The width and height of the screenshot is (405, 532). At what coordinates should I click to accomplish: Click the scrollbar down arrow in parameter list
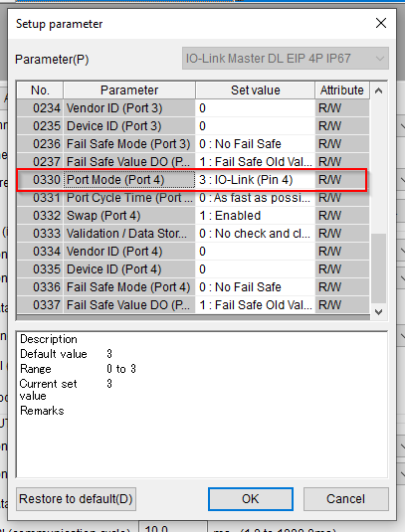[378, 311]
